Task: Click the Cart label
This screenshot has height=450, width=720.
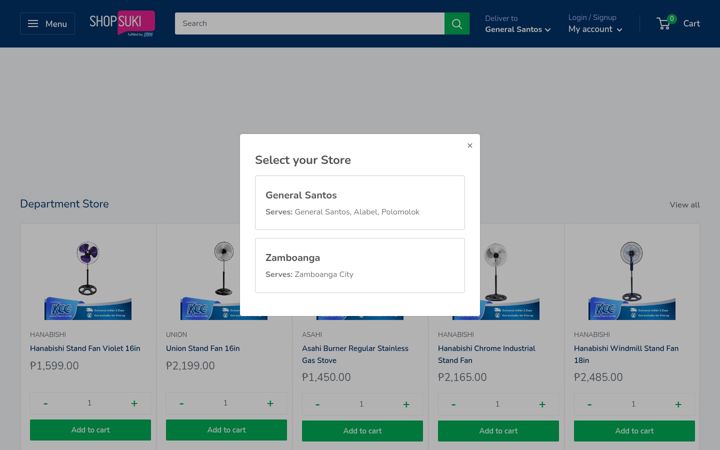Action: point(691,23)
